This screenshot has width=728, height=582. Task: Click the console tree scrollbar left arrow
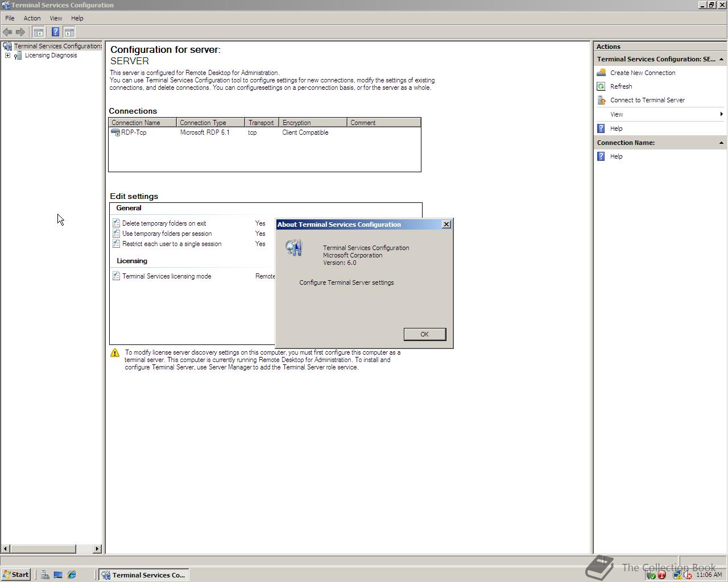tap(6, 549)
